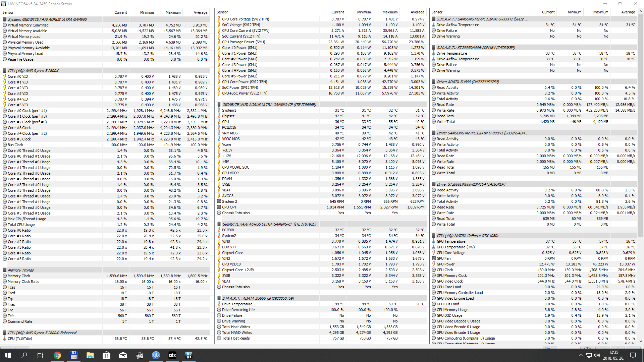The height and width of the screenshot is (362, 644).
Task: Open Task View on the taskbar
Action: [x=40, y=355]
